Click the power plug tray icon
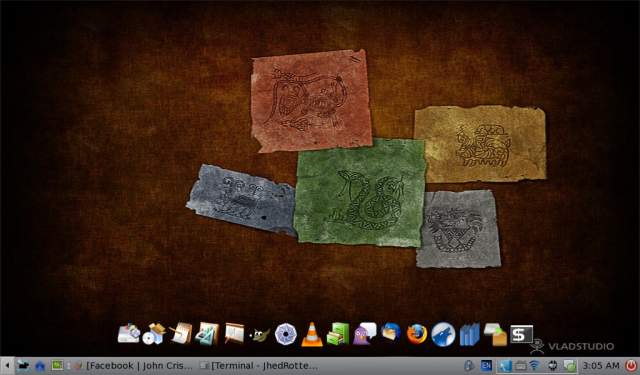 (553, 366)
